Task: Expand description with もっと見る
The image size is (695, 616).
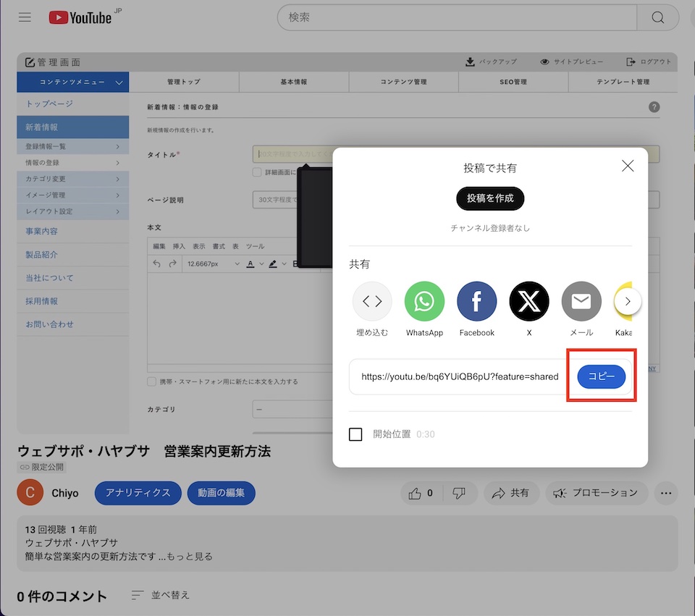Action: click(190, 557)
